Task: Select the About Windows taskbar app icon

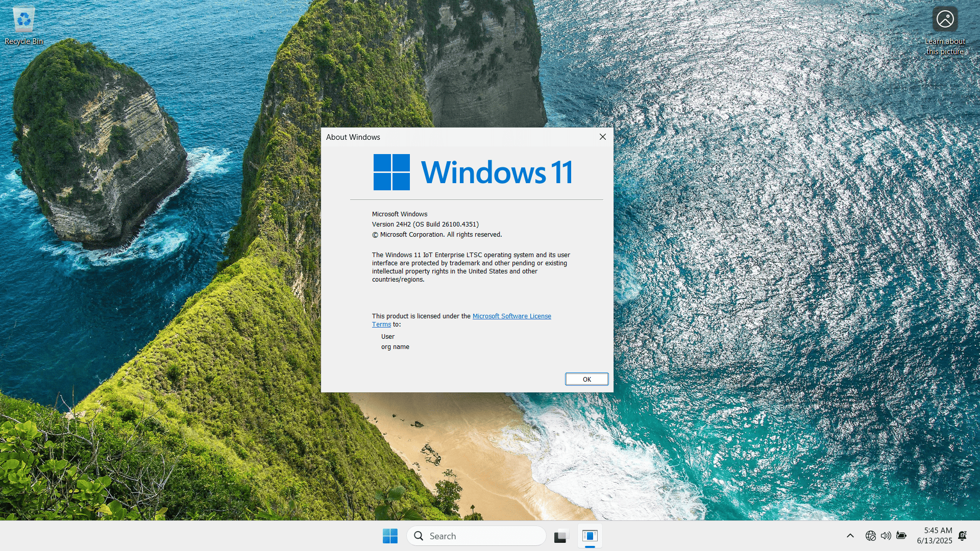Action: pos(590,536)
